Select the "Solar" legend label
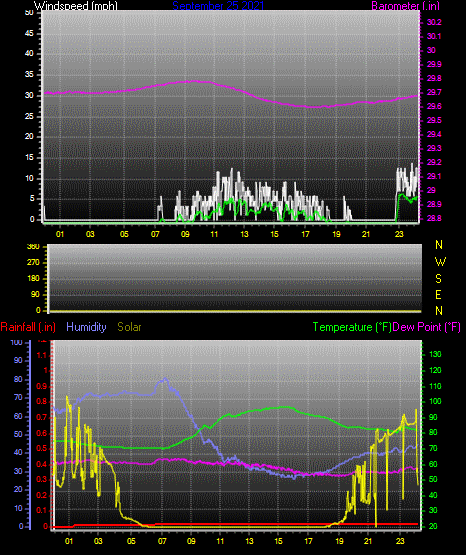Viewport: 466px width, 555px height. [130, 327]
